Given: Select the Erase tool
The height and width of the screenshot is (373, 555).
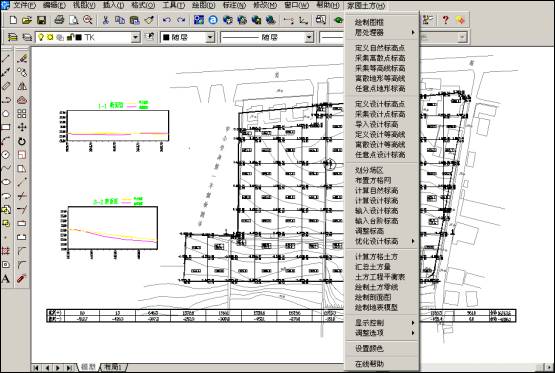Looking at the screenshot, I should coord(22,58).
